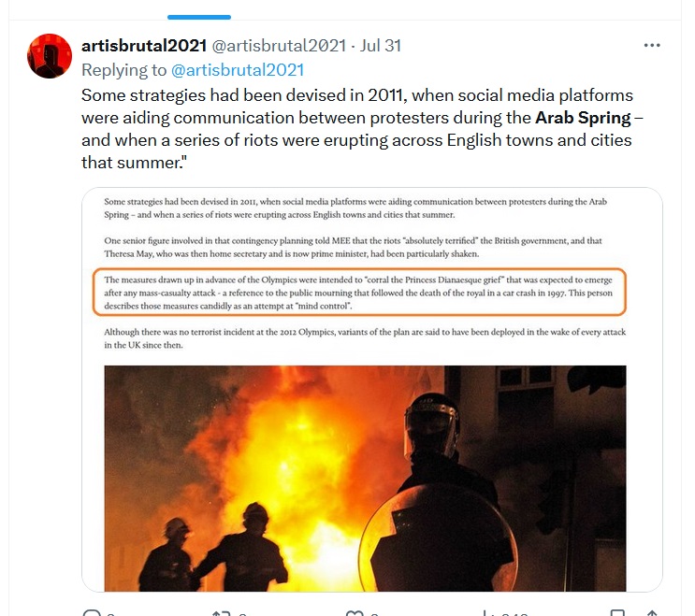Click the reply speech-bubble icon
Image resolution: width=695 pixels, height=616 pixels.
93,613
